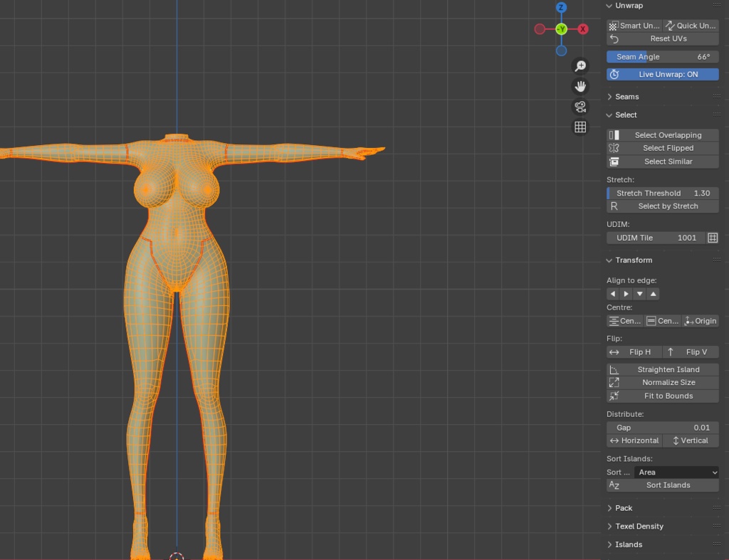Click Select Similar
The height and width of the screenshot is (560, 729).
tap(663, 162)
